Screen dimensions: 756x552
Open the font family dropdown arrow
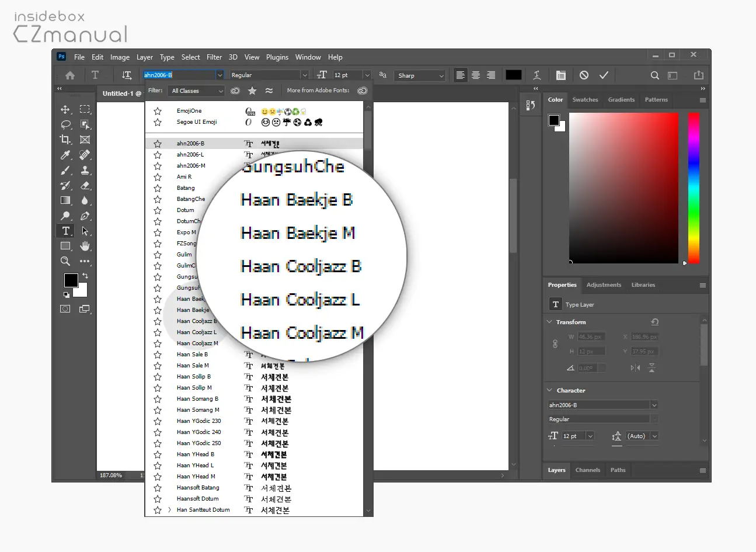(x=220, y=75)
